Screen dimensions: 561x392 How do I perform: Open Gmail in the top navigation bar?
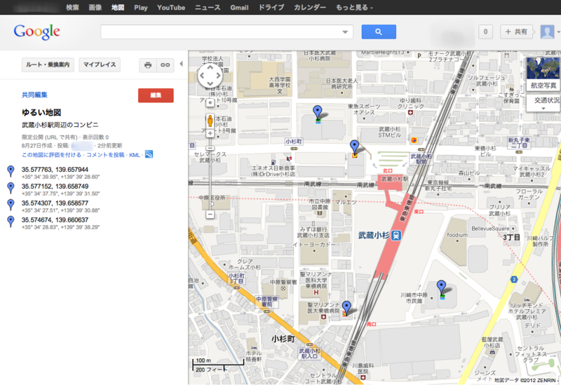tap(239, 7)
